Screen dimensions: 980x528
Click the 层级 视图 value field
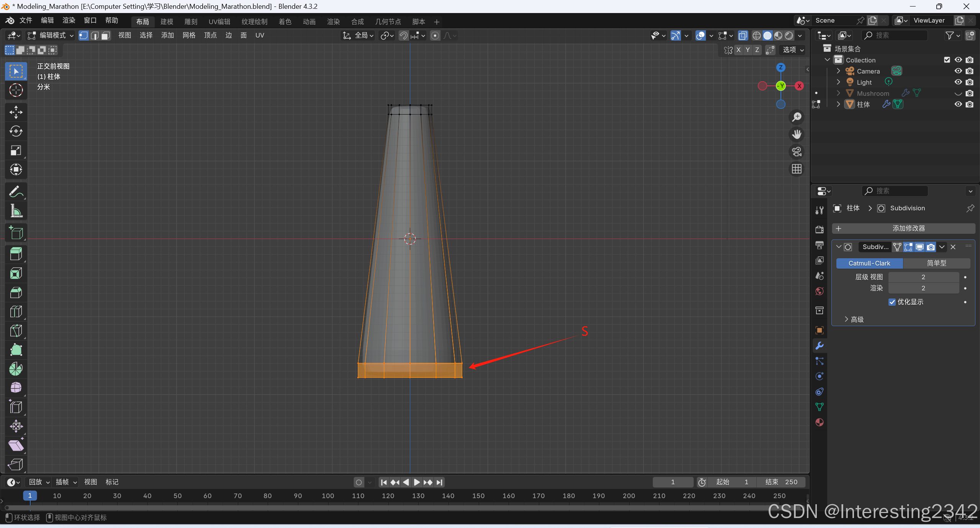[923, 277]
